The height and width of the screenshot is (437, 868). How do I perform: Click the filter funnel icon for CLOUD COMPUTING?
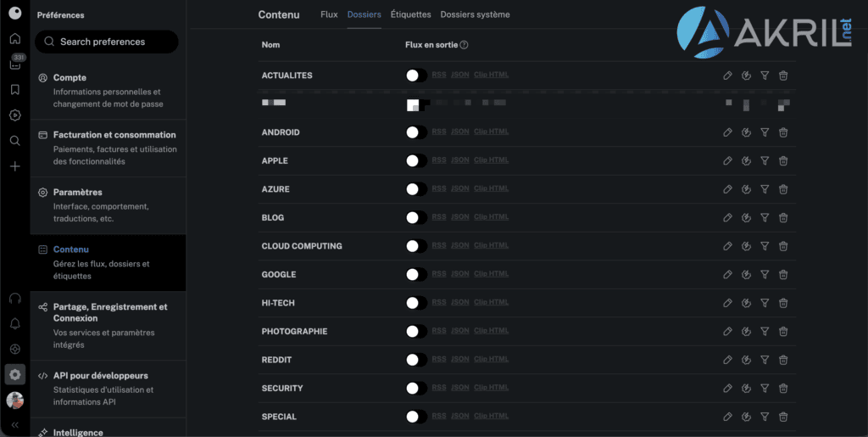point(765,246)
